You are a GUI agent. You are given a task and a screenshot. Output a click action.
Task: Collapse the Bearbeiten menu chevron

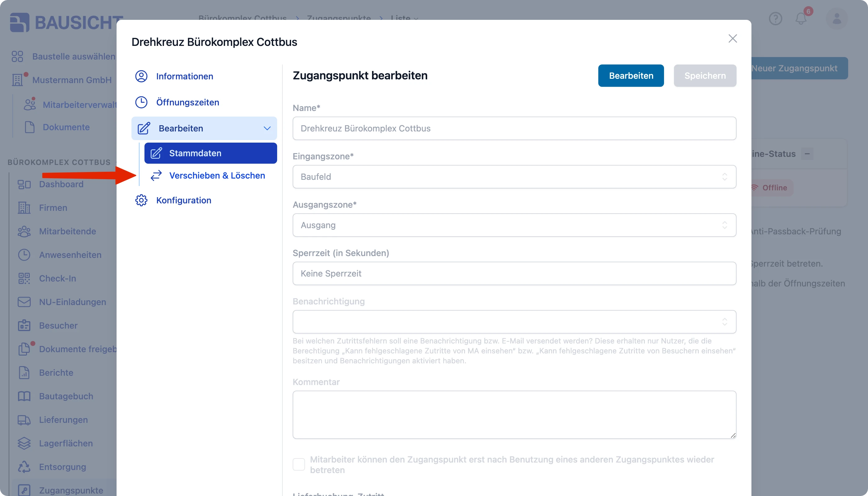(267, 128)
